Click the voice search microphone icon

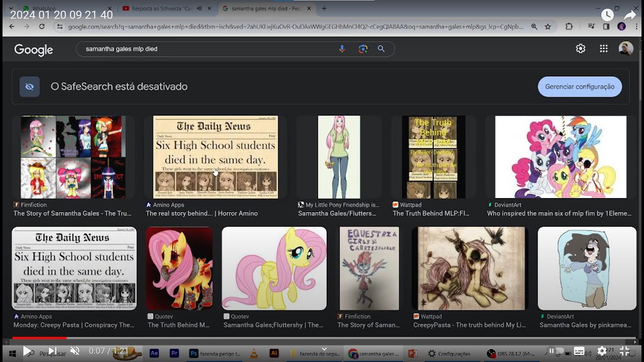point(342,49)
